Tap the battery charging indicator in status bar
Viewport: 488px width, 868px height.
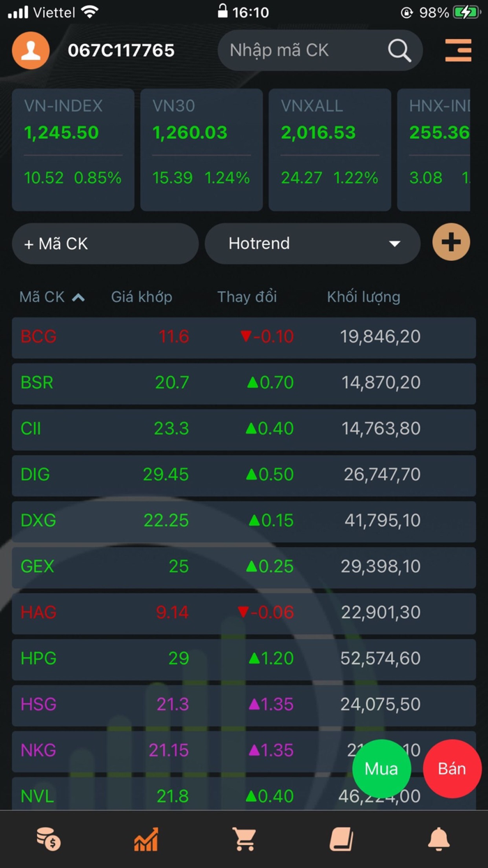tap(466, 11)
